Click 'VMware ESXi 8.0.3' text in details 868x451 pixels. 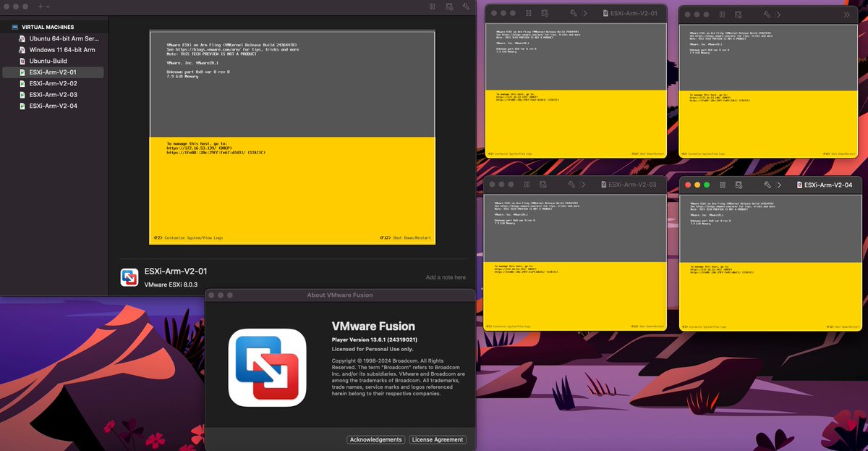(x=171, y=284)
